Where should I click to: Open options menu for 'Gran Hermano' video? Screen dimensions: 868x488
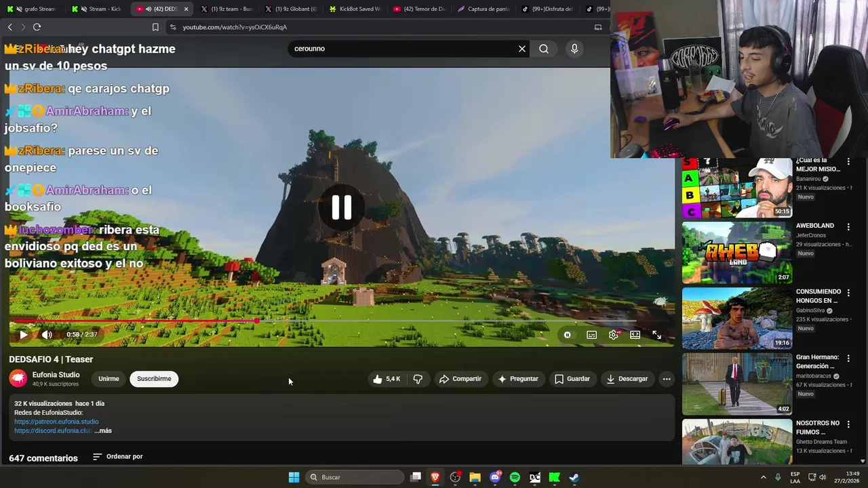(848, 358)
